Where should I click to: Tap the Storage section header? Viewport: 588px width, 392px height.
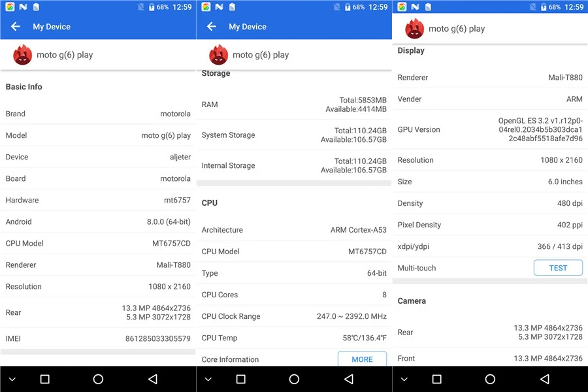tap(216, 73)
